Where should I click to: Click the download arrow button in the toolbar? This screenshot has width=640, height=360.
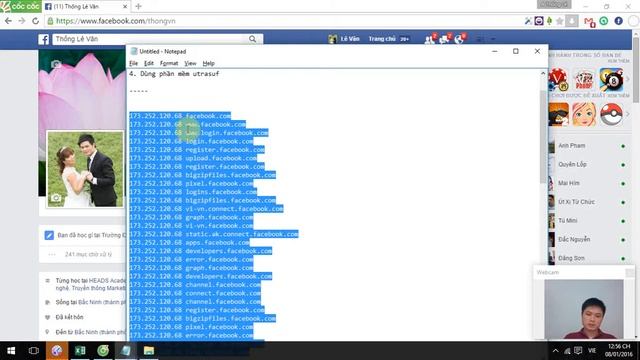(x=572, y=21)
